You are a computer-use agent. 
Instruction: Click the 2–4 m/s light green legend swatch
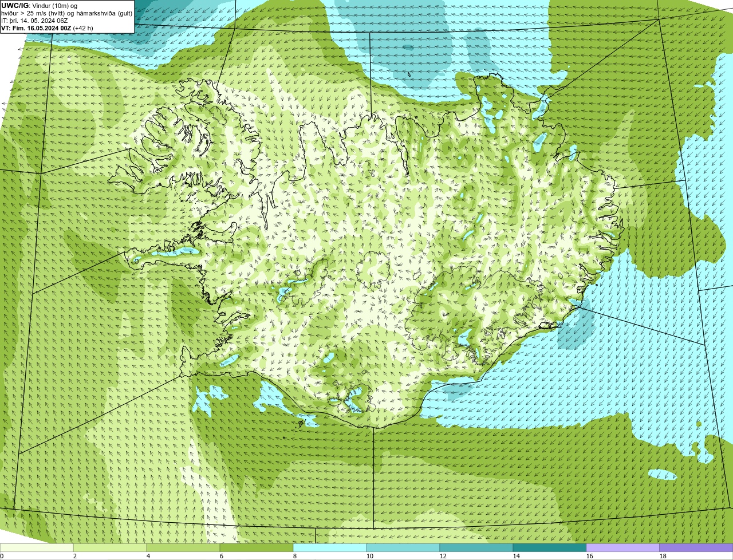coord(110,547)
